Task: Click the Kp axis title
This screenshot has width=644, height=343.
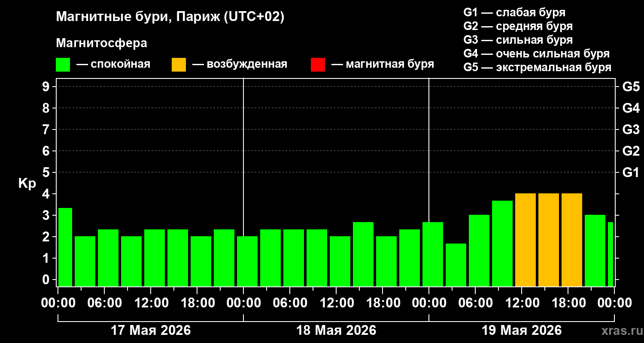Action: [x=27, y=184]
